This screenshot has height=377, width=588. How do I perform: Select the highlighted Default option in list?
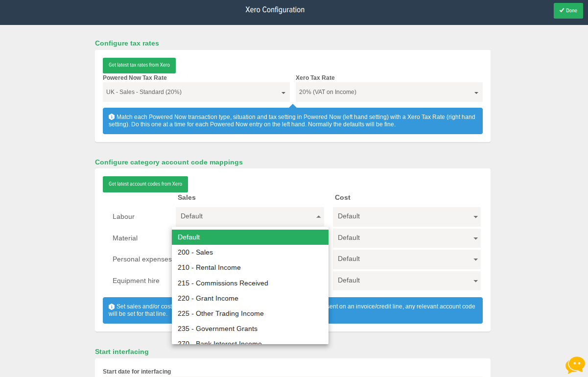[x=250, y=237]
